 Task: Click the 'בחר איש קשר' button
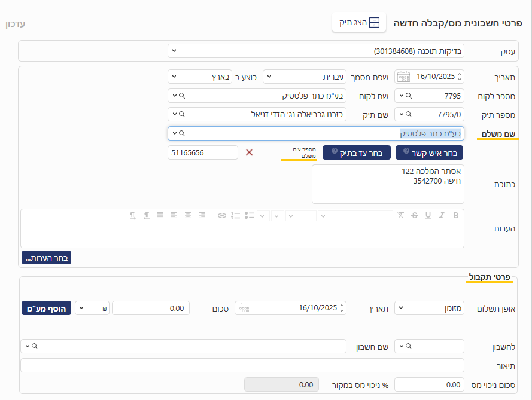[x=429, y=152]
